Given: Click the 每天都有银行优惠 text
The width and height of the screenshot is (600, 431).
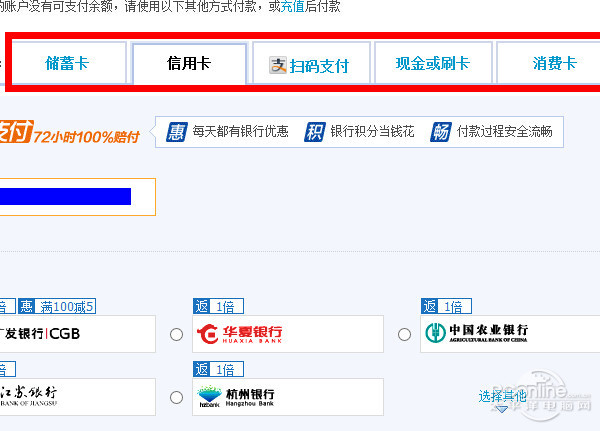Looking at the screenshot, I should 240,132.
